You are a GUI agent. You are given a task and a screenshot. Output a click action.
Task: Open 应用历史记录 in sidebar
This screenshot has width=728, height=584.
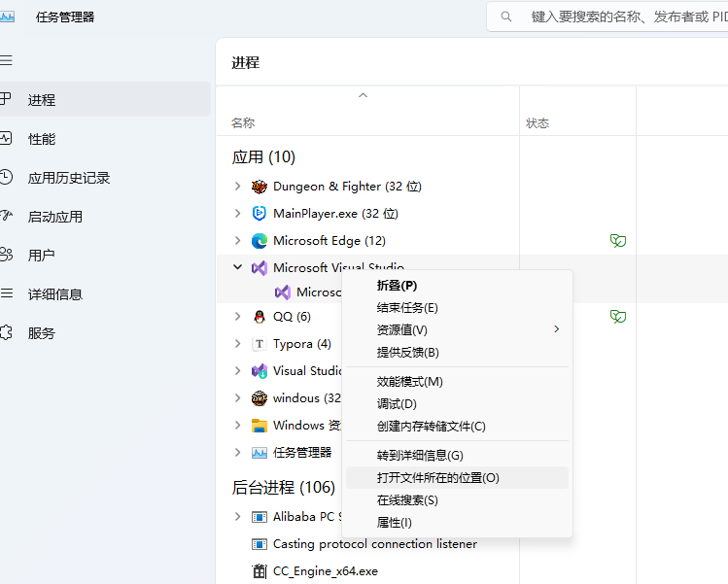click(x=69, y=178)
